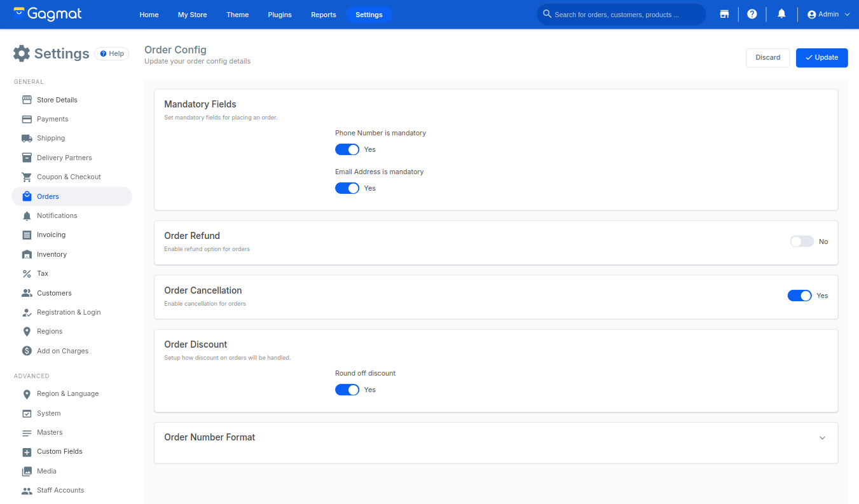
Task: Click the Notifications bell sidebar icon
Action: pos(27,215)
